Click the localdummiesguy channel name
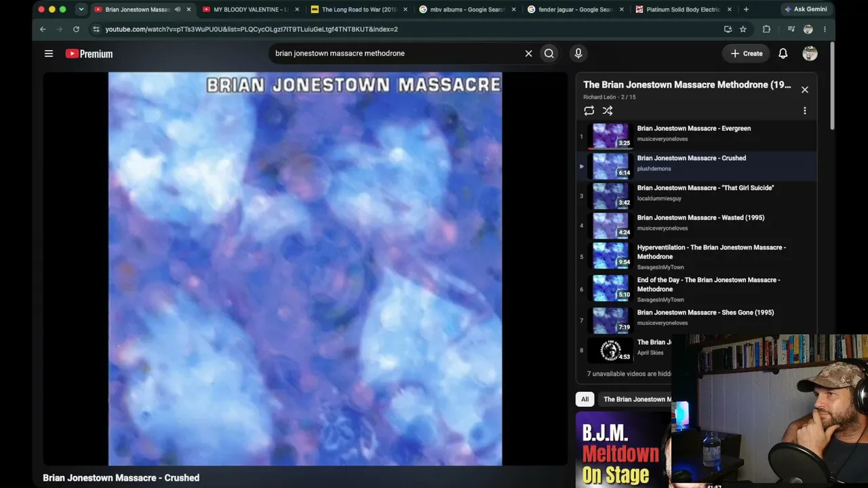Viewport: 868px width, 488px height. 659,199
